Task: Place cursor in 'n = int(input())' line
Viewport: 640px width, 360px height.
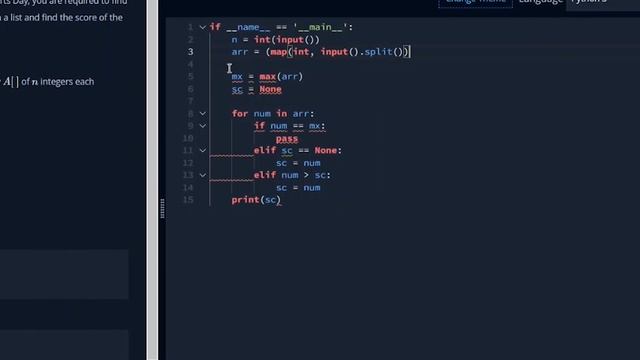Action: pyautogui.click(x=276, y=40)
